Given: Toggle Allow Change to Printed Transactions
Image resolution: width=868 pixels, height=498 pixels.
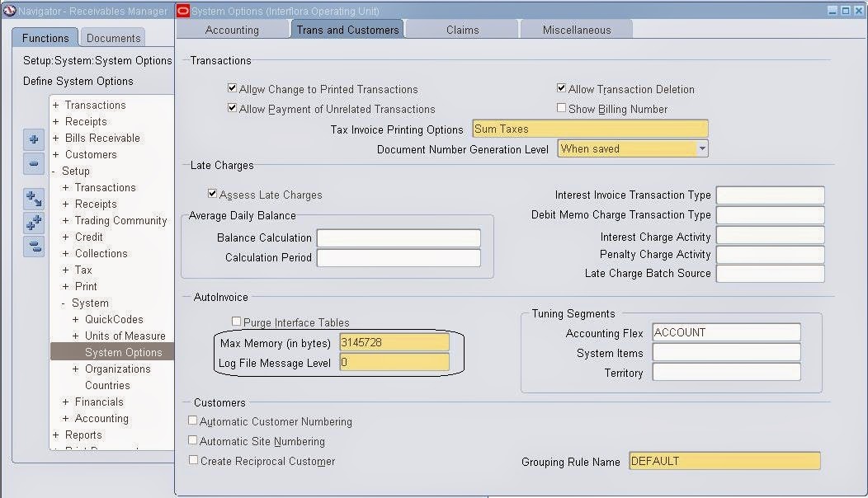Looking at the screenshot, I should (x=233, y=88).
